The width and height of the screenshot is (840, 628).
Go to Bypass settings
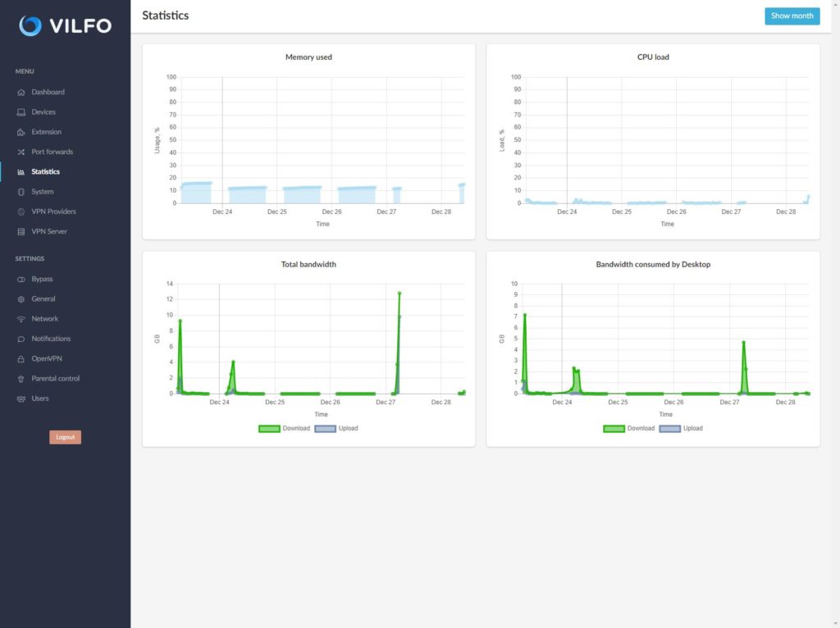tap(42, 280)
